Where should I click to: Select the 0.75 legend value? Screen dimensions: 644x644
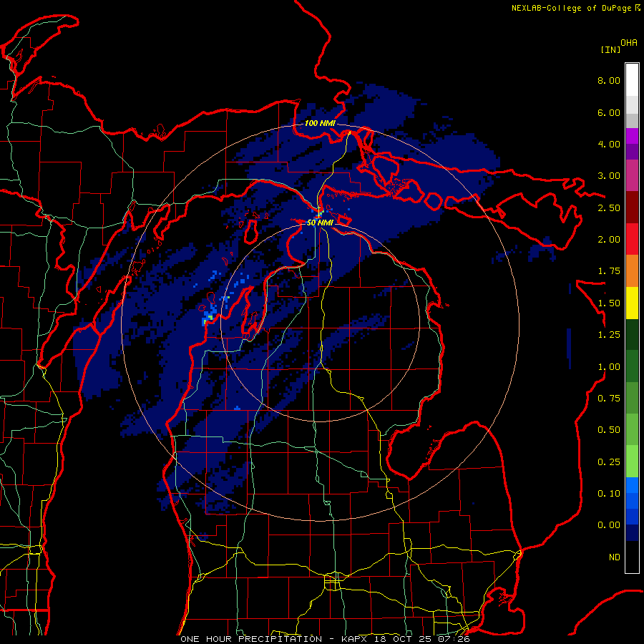pos(609,399)
